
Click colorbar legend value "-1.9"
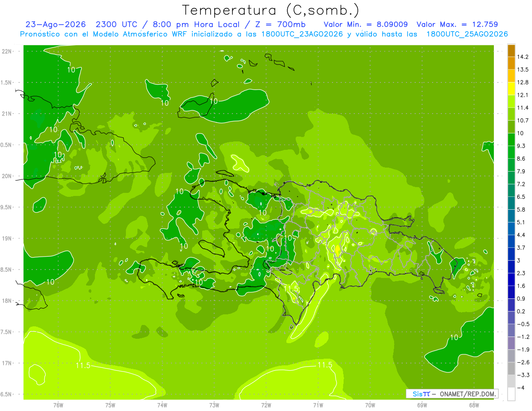[x=523, y=349]
